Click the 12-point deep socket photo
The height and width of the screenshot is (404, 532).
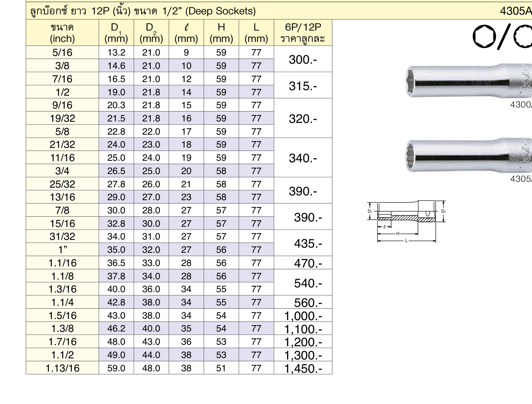coord(469,155)
